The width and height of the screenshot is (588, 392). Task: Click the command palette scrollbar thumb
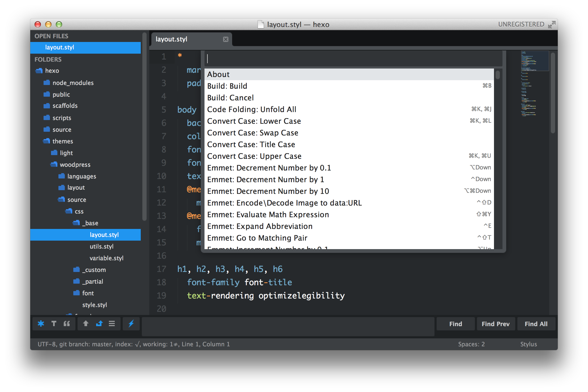point(497,74)
